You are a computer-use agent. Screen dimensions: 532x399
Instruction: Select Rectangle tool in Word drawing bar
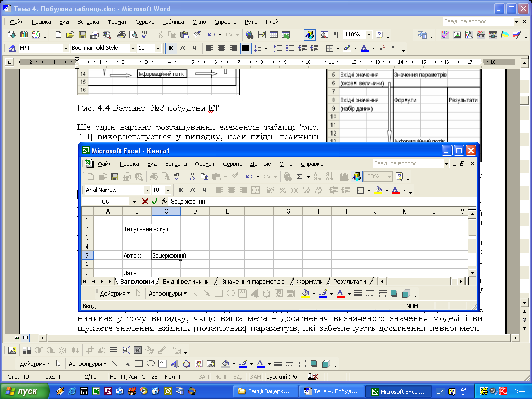point(138,364)
